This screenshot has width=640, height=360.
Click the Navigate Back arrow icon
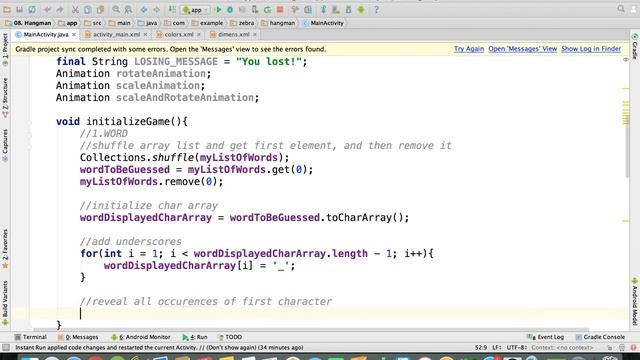tap(144, 9)
